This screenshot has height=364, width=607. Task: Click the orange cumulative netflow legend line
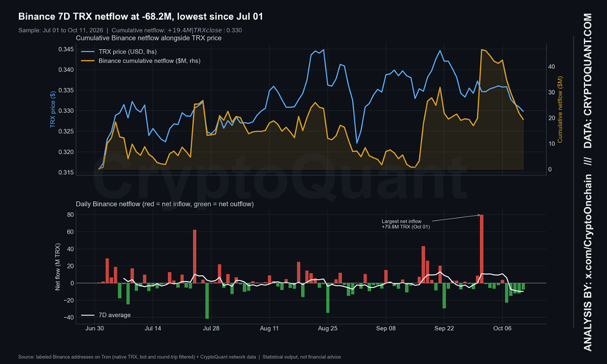coord(88,61)
